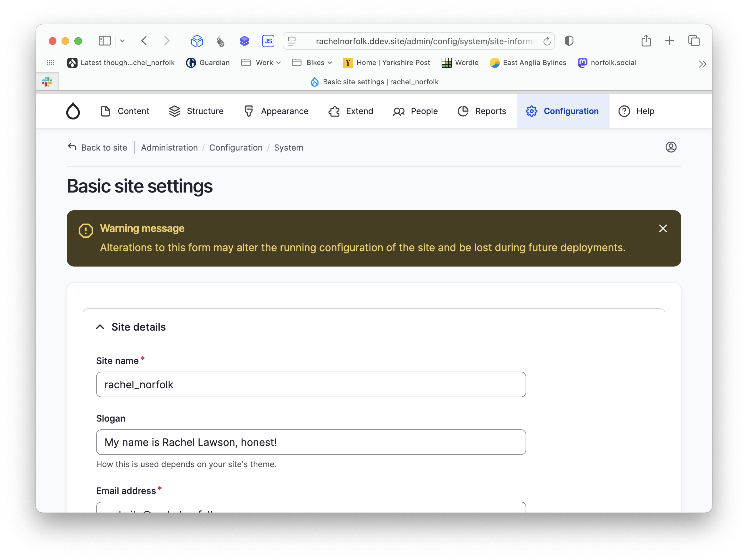The height and width of the screenshot is (560, 748).
Task: Open the People admin menu
Action: [x=415, y=111]
